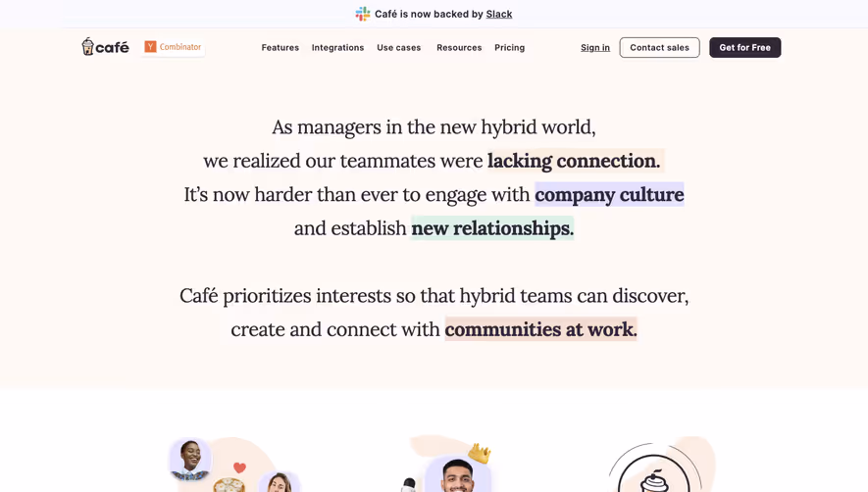Click the smiling woman avatar
The width and height of the screenshot is (868, 492).
pyautogui.click(x=190, y=459)
